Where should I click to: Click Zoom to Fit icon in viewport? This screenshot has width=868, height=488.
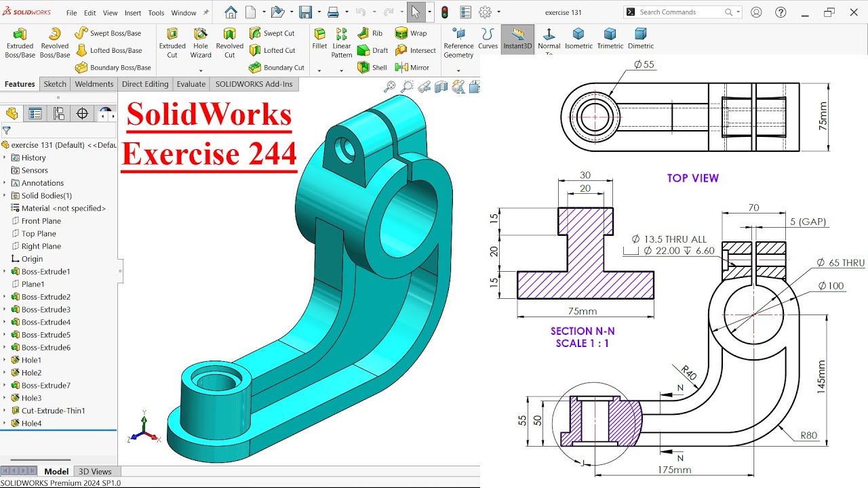(x=390, y=87)
